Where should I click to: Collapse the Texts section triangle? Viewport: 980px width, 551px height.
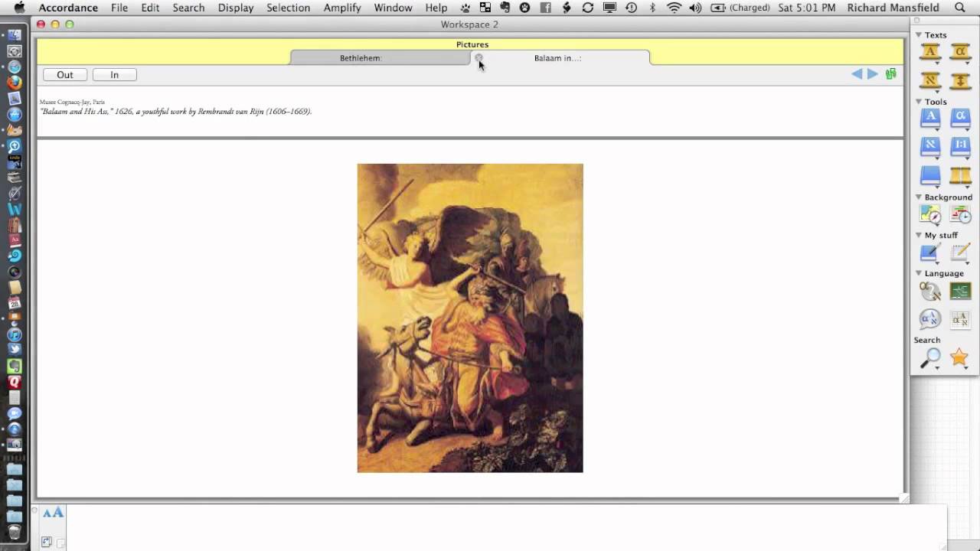pos(919,35)
